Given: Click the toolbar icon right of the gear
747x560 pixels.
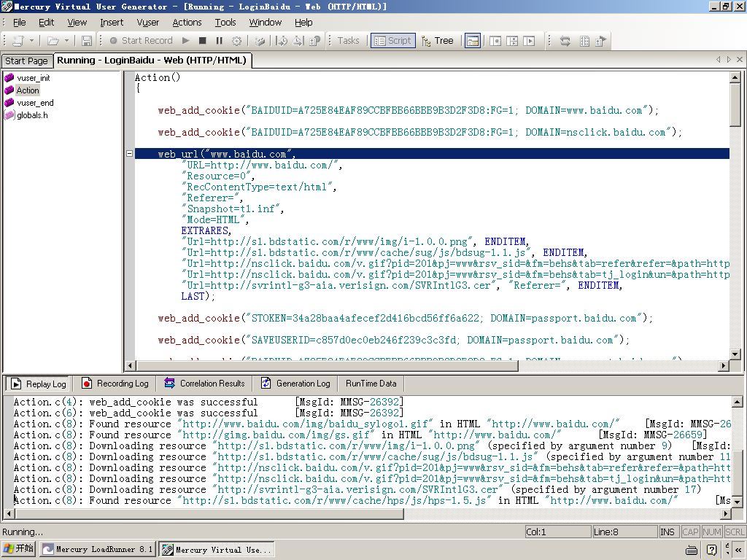Looking at the screenshot, I should coord(260,41).
